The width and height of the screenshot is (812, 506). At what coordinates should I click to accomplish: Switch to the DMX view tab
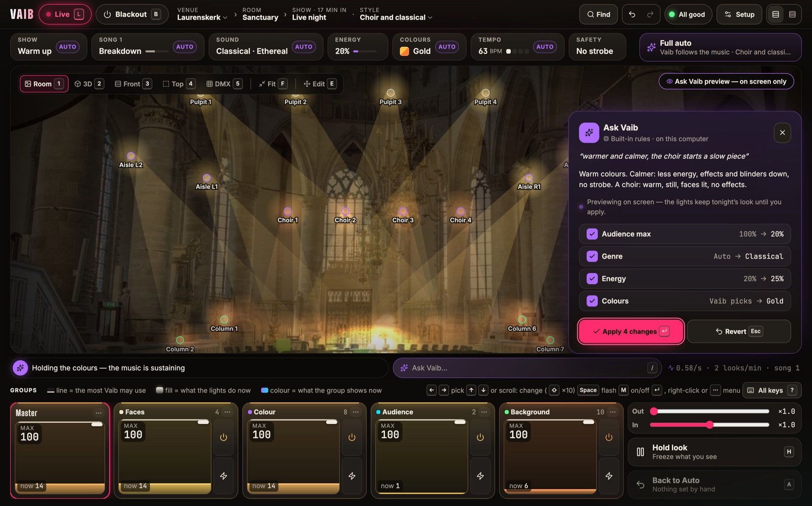(224, 84)
